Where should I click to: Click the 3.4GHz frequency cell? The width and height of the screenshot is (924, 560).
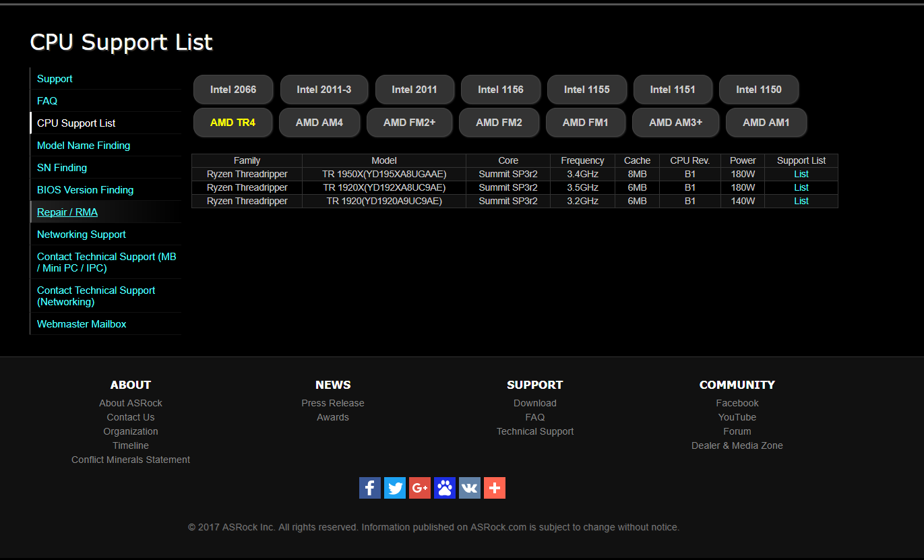tap(582, 174)
